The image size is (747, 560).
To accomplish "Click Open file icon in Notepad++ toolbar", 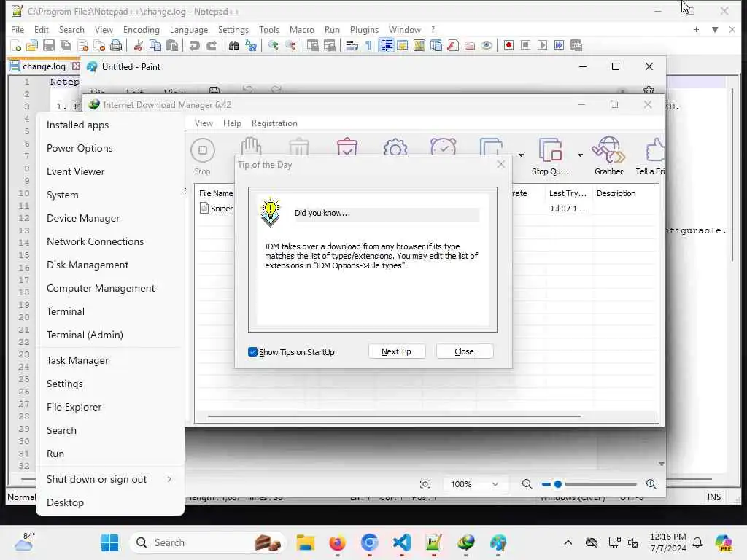I will coord(32,46).
